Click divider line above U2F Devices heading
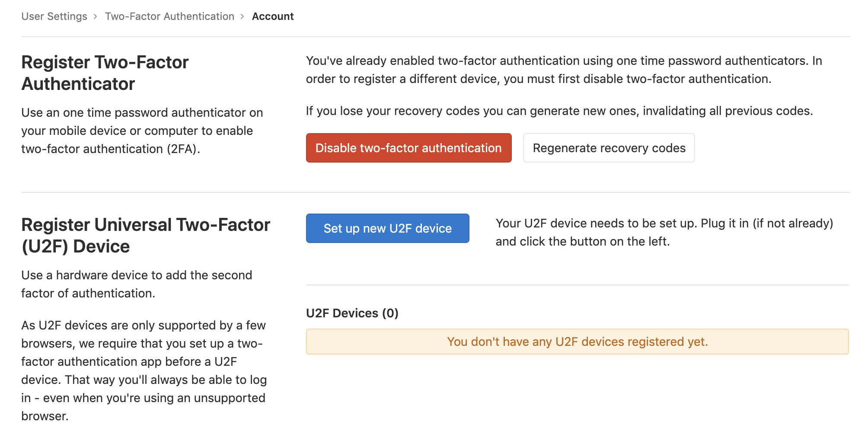Image resolution: width=868 pixels, height=441 pixels. [577, 285]
